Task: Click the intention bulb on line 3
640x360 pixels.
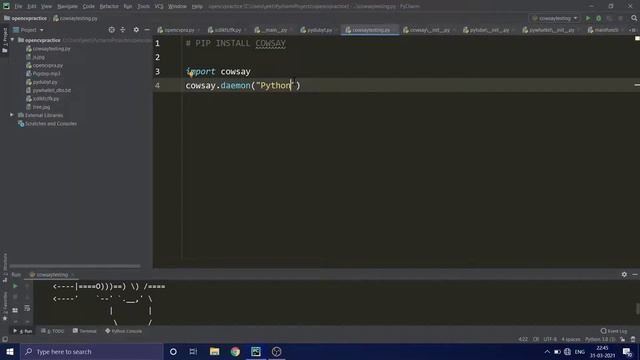Action: 190,74
